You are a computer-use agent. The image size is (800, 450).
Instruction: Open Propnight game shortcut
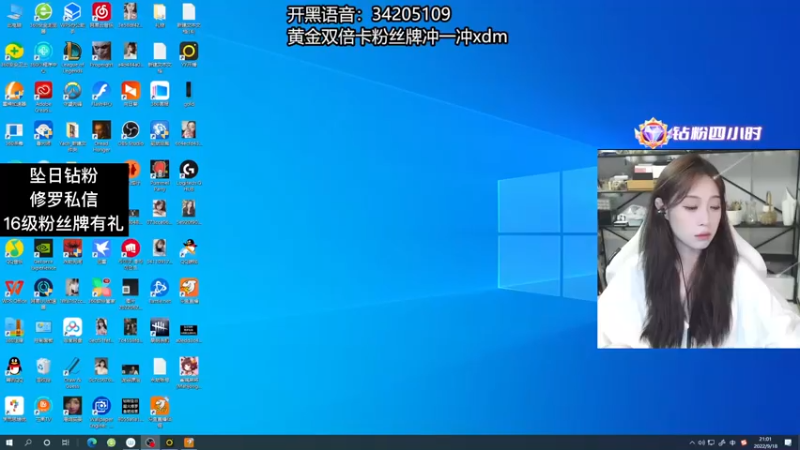(x=102, y=55)
